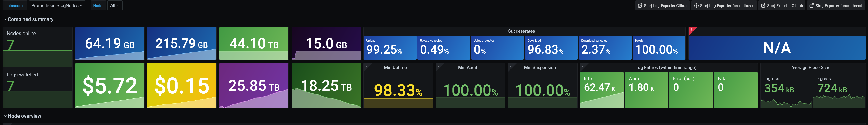Click the Upload 99.25% success rate tile
Screen dimensions: 868x125
pyautogui.click(x=390, y=48)
